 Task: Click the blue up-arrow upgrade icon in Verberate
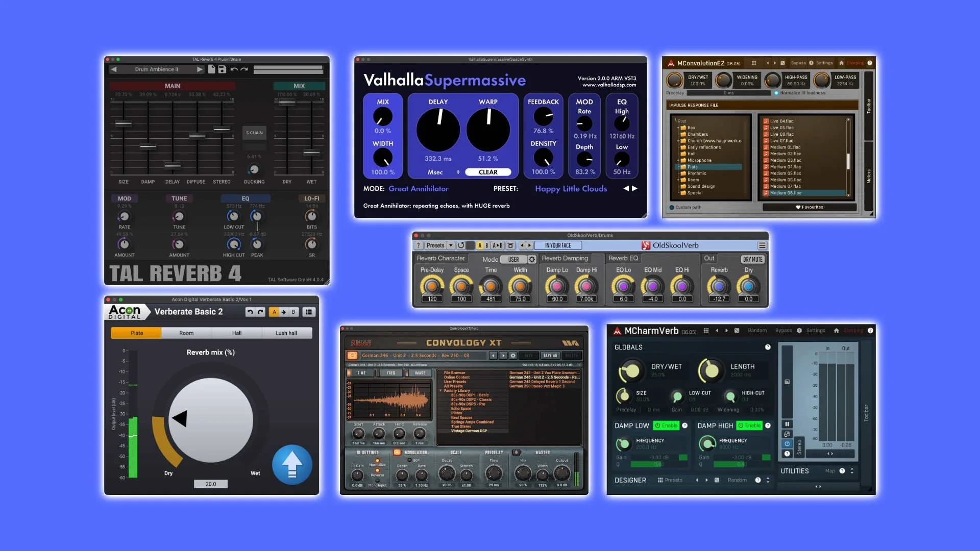292,465
